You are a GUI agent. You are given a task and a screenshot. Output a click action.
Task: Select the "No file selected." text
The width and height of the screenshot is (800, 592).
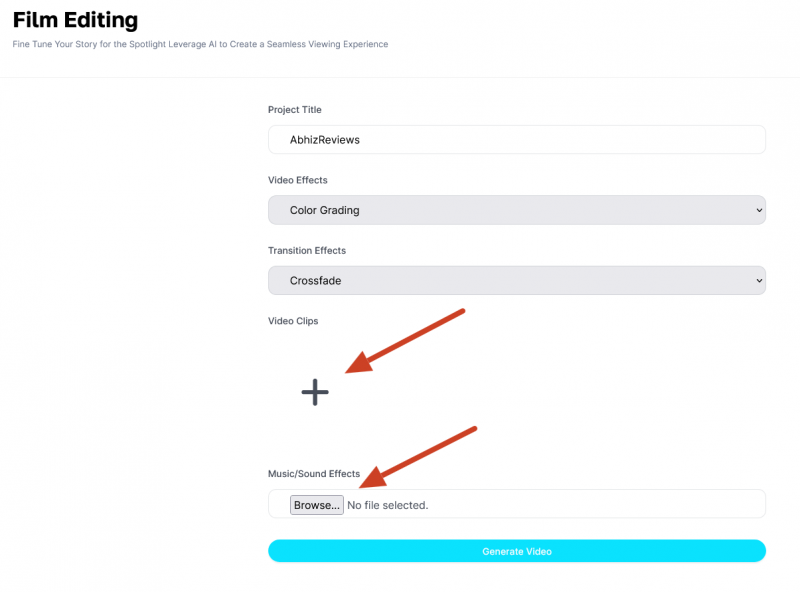pos(388,505)
